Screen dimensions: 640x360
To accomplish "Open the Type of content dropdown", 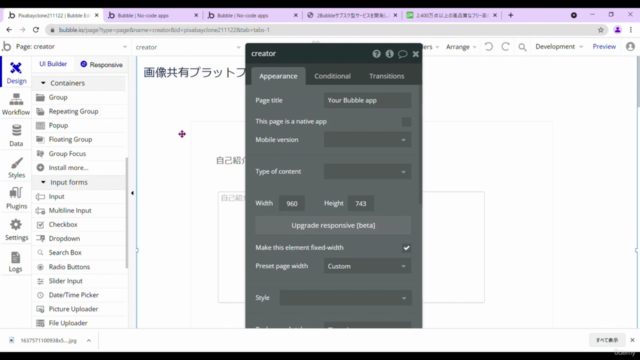I will [x=367, y=171].
